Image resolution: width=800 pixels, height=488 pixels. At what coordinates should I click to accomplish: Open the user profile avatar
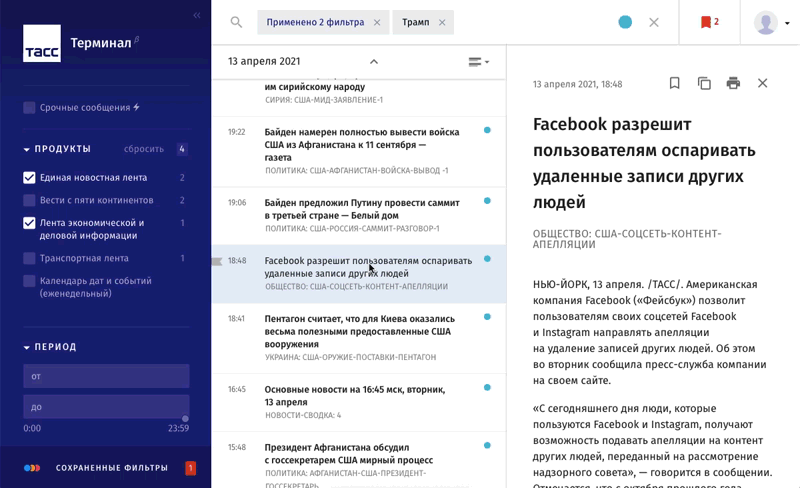click(766, 23)
